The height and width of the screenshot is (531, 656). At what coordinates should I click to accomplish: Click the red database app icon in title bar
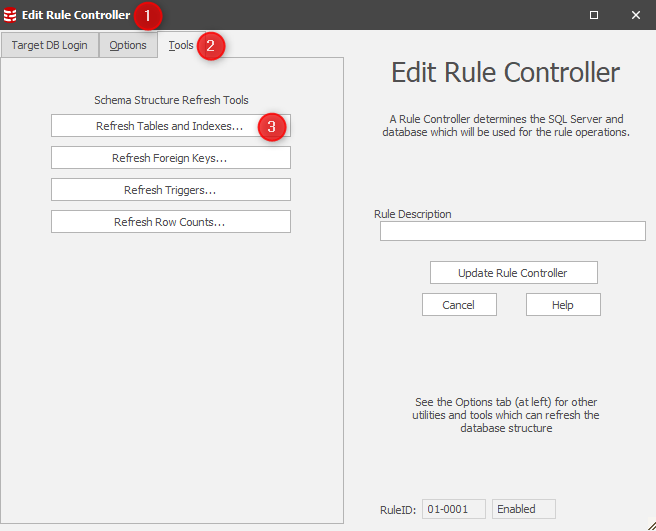point(10,15)
